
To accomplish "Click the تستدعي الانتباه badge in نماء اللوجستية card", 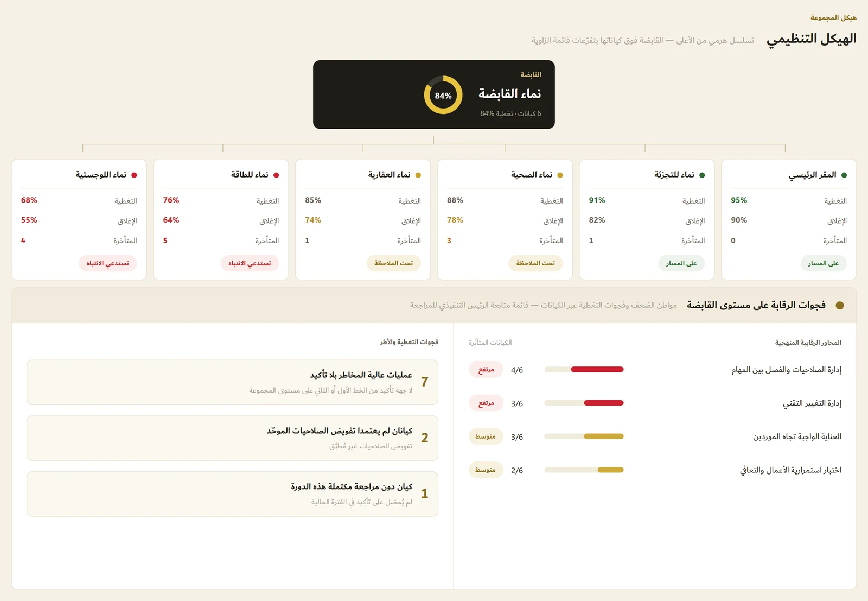I will (x=107, y=263).
